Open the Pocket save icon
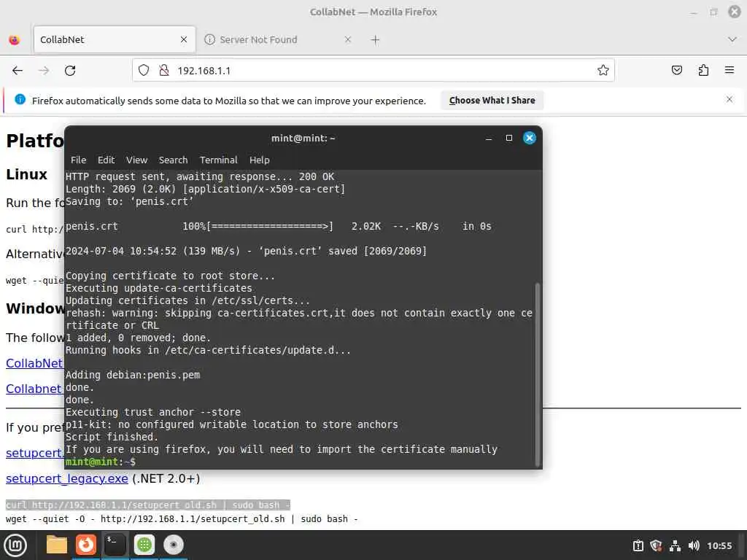The width and height of the screenshot is (747, 560). [676, 71]
